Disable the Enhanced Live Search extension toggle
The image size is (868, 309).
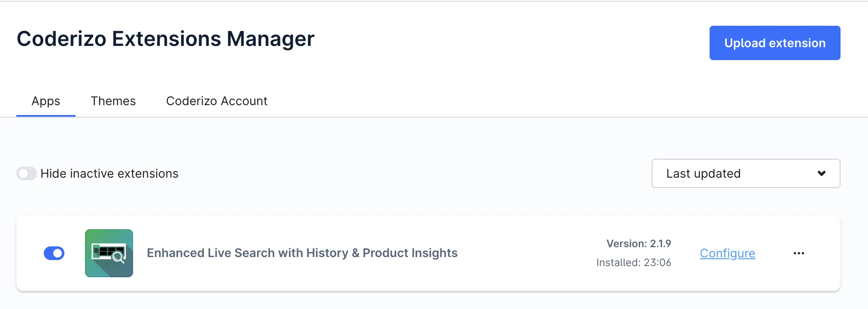(x=54, y=253)
